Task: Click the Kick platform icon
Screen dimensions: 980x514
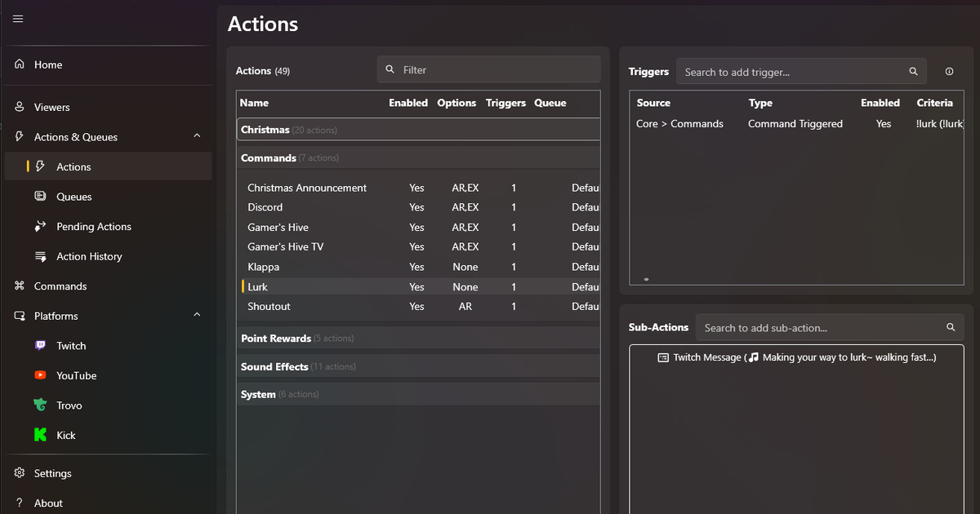Action: [40, 436]
